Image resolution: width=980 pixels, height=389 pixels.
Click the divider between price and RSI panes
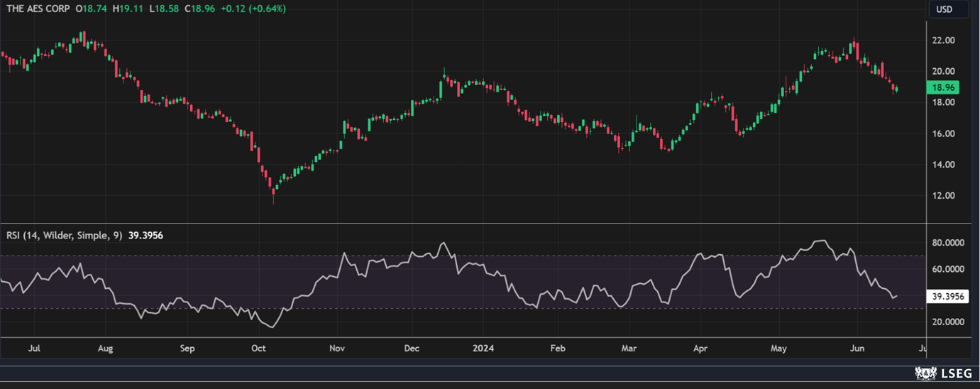coord(461,224)
